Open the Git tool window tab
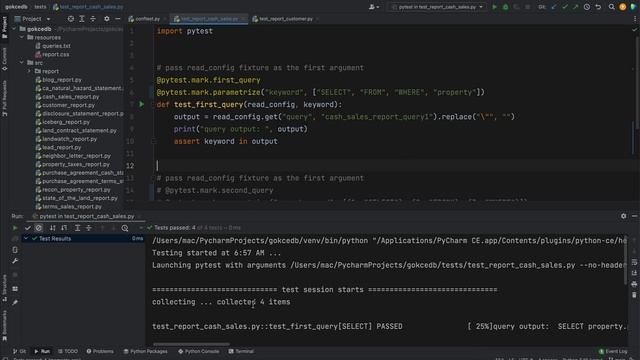Image resolution: width=640 pixels, height=360 pixels. click(x=19, y=351)
